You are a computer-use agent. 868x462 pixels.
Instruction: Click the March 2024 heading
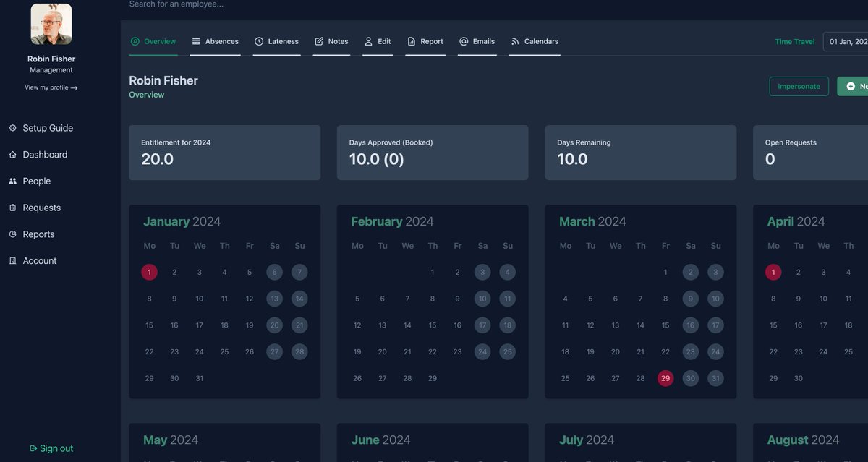click(x=592, y=221)
